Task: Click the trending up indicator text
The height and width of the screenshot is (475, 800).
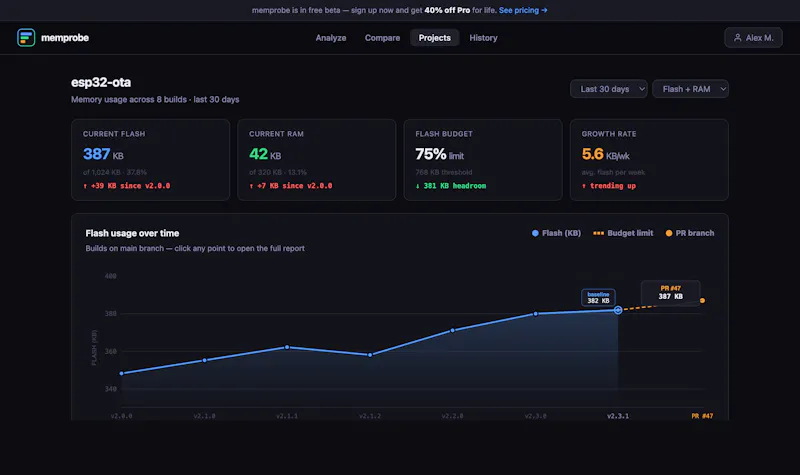Action: tap(609, 186)
